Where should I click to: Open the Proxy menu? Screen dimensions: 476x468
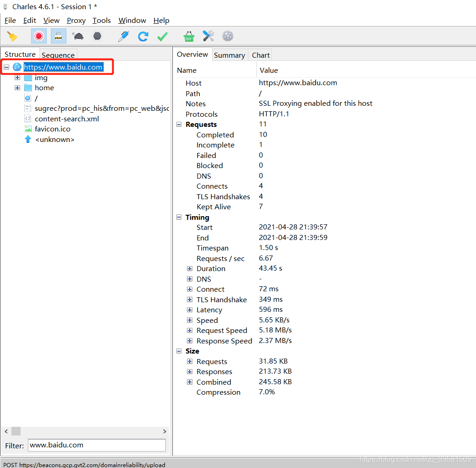(x=76, y=20)
